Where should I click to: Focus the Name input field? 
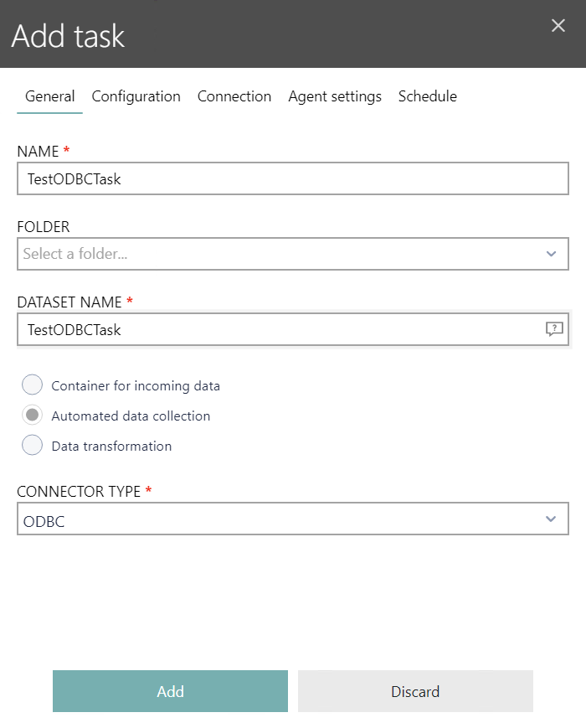tap(293, 178)
